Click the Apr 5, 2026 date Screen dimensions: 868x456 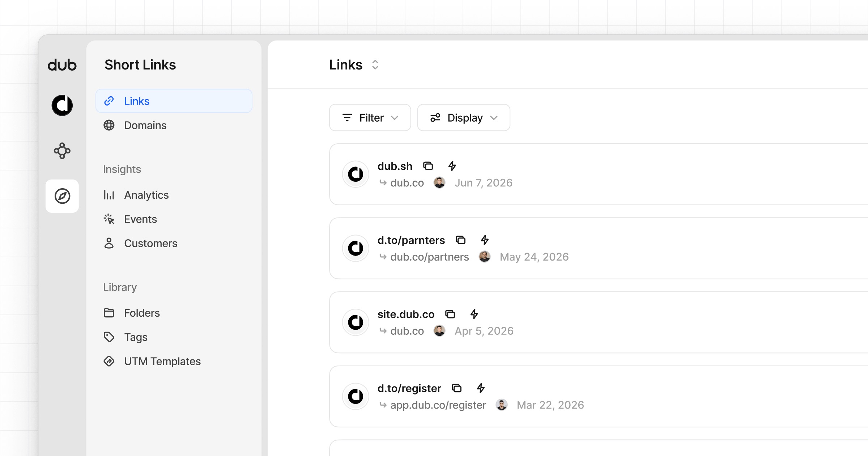(x=484, y=331)
